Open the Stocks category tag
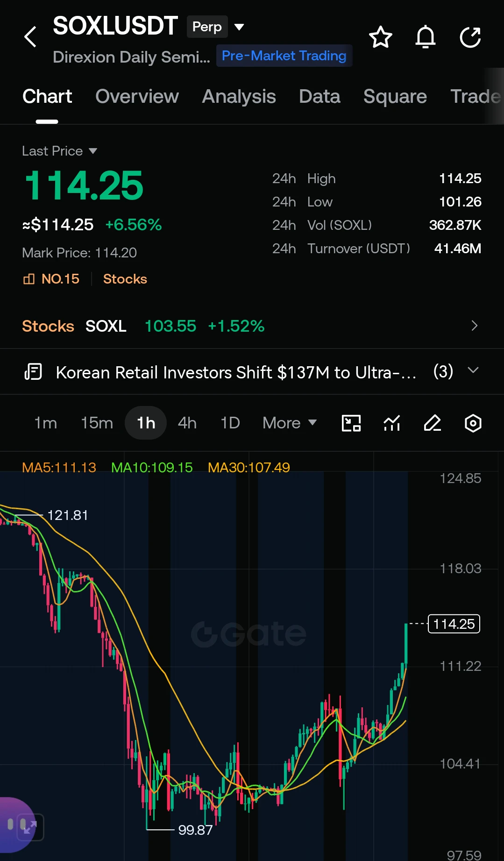The width and height of the screenshot is (504, 861). 125,279
